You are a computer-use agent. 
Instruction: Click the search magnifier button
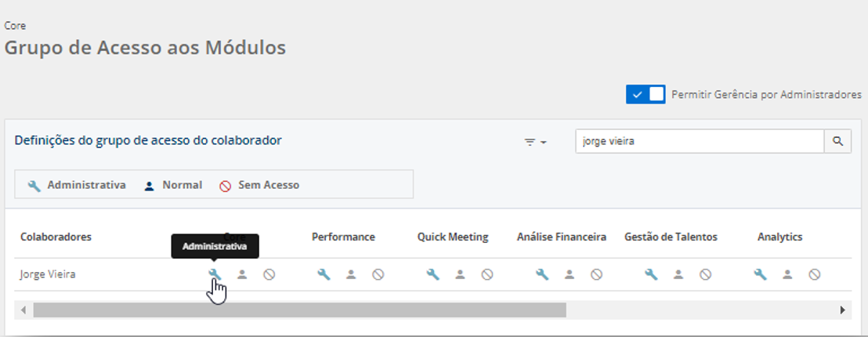pos(837,141)
